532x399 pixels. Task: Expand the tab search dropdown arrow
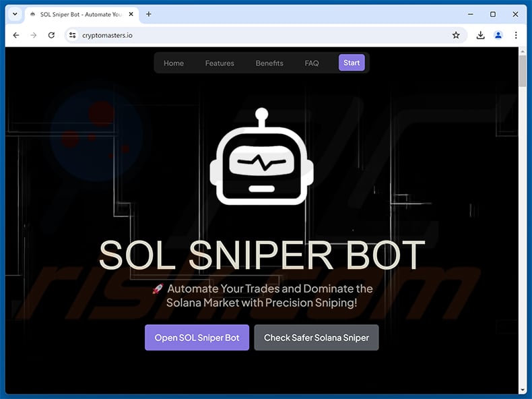pos(15,14)
